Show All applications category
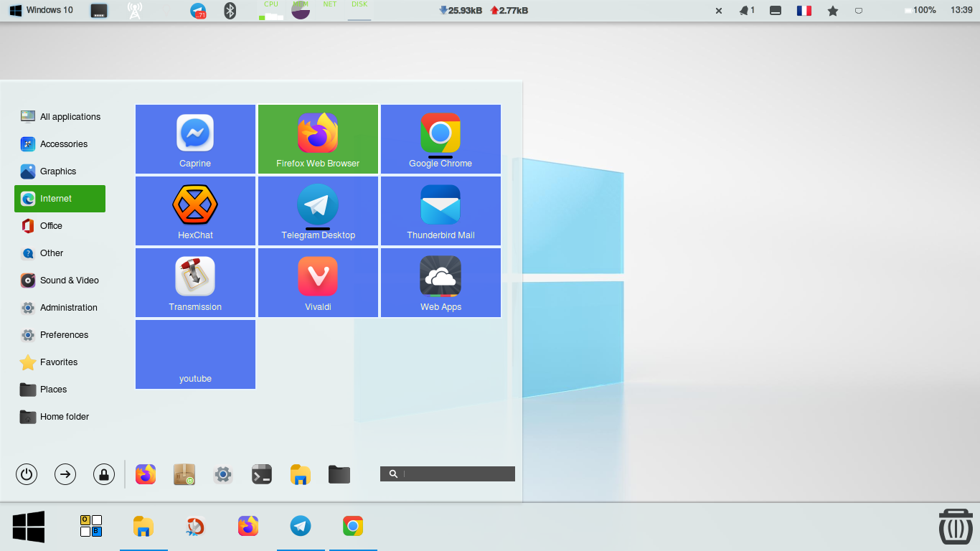Image resolution: width=980 pixels, height=551 pixels. pos(60,117)
